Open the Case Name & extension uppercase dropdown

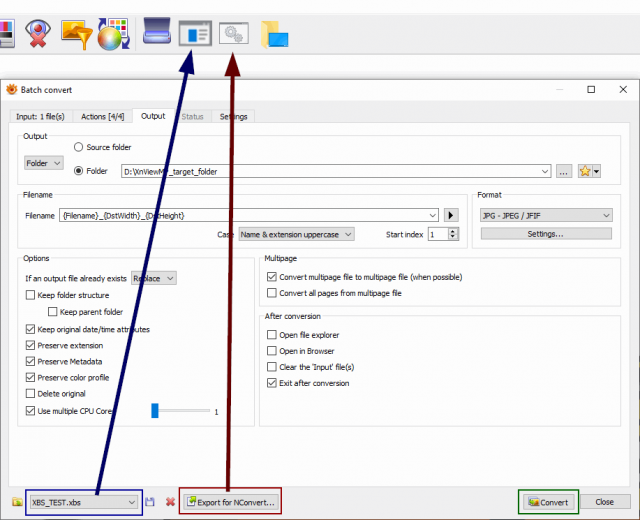click(296, 234)
